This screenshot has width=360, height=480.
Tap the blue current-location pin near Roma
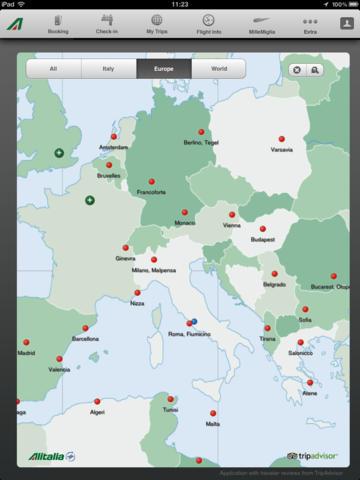194,321
